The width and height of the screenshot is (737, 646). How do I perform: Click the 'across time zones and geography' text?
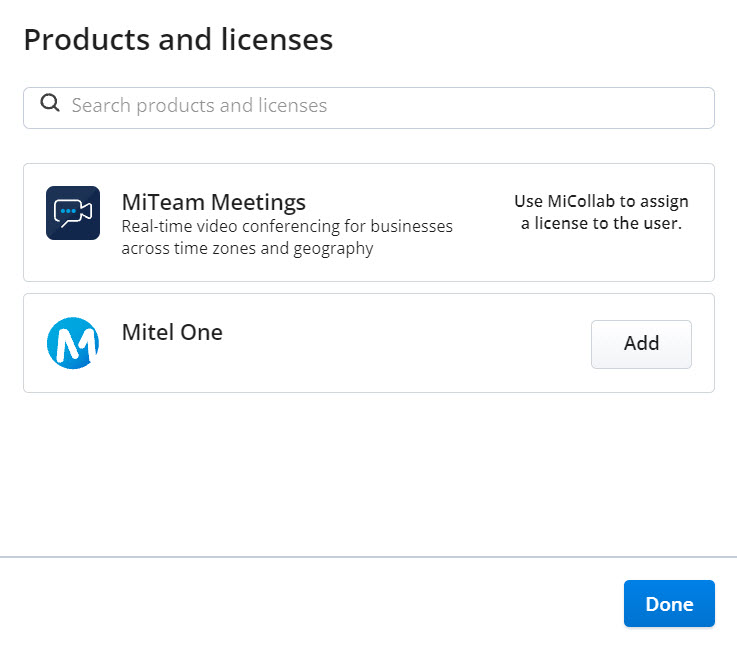point(247,248)
